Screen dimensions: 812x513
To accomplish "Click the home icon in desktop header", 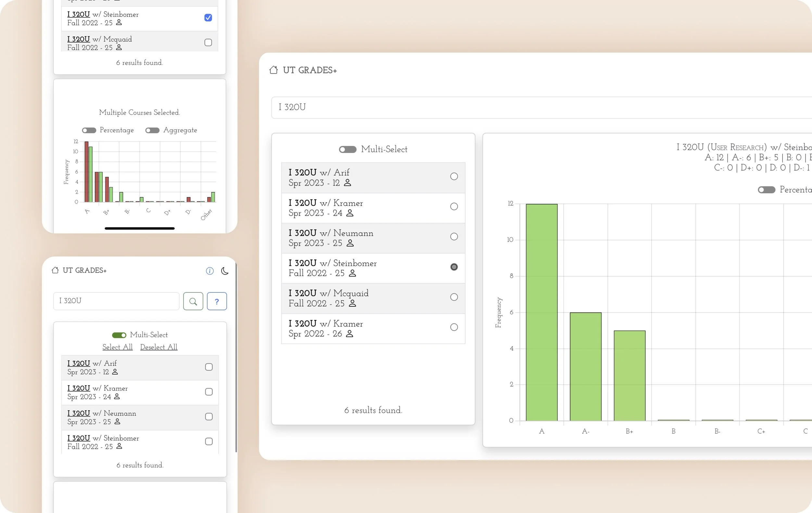I will point(273,70).
